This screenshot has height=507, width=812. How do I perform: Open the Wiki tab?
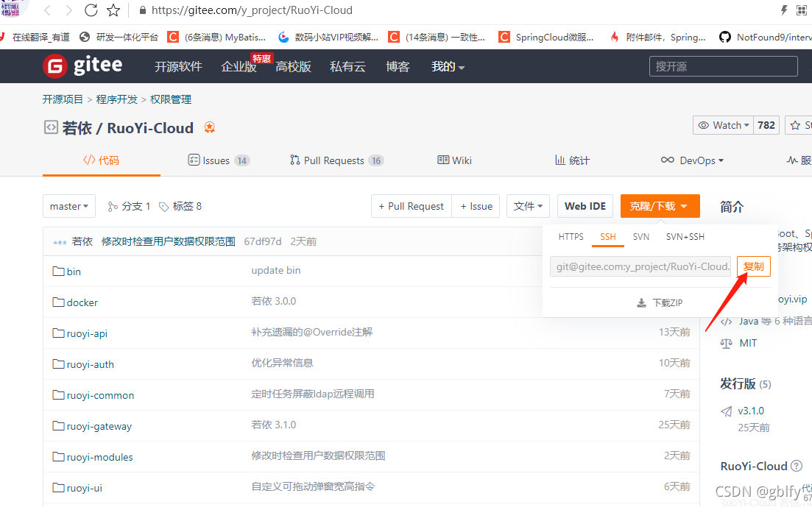click(x=455, y=160)
